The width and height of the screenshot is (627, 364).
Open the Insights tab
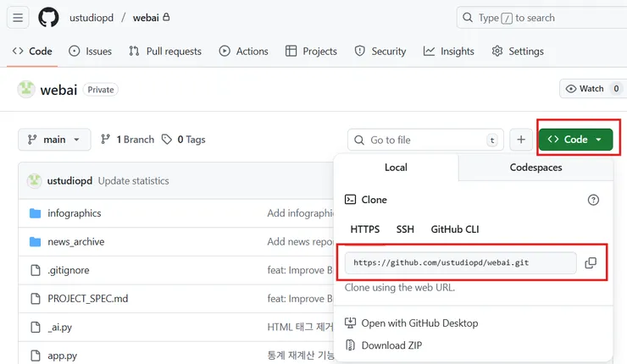(449, 51)
